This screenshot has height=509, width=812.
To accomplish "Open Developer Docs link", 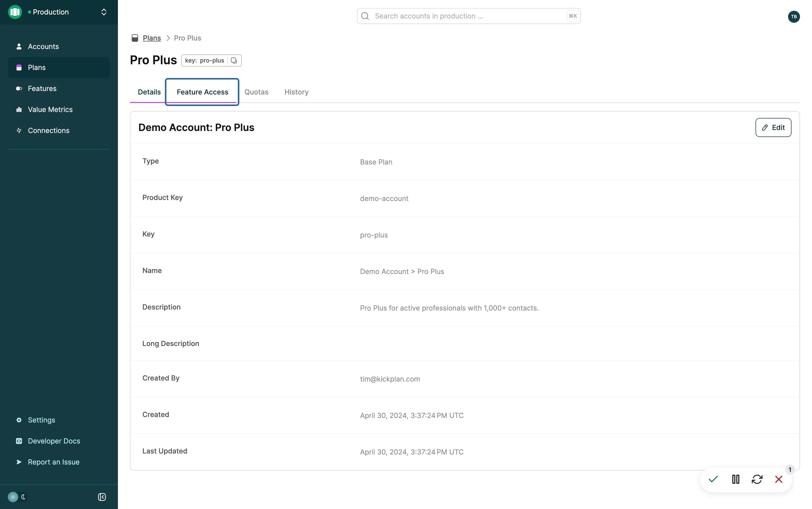I will 59,441.
